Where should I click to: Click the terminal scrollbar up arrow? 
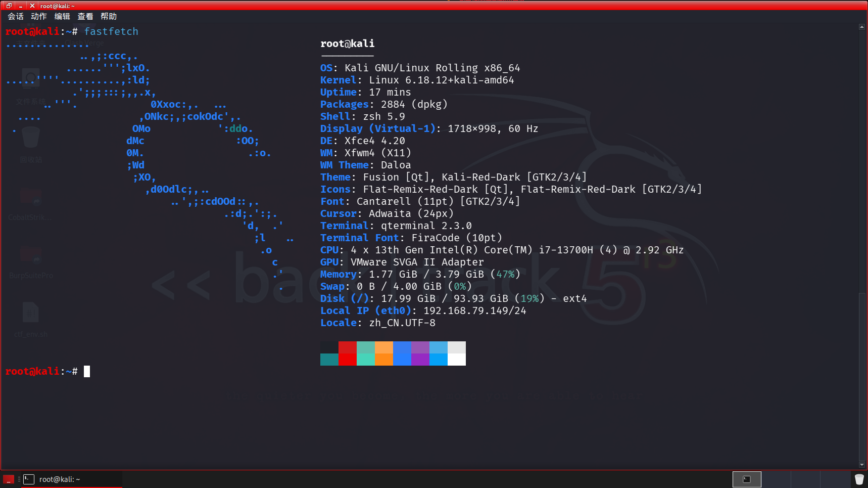[x=862, y=27]
